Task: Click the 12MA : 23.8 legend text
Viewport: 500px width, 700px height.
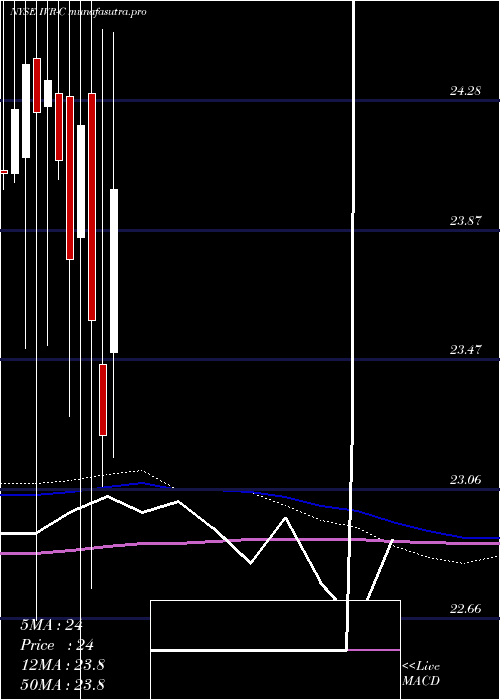Action: pos(62,665)
